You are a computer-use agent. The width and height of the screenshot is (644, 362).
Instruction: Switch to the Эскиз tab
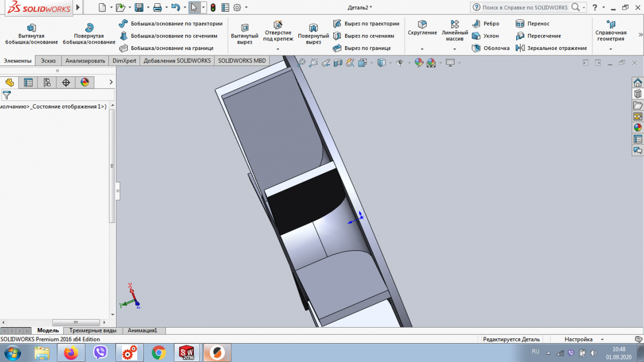(x=48, y=61)
